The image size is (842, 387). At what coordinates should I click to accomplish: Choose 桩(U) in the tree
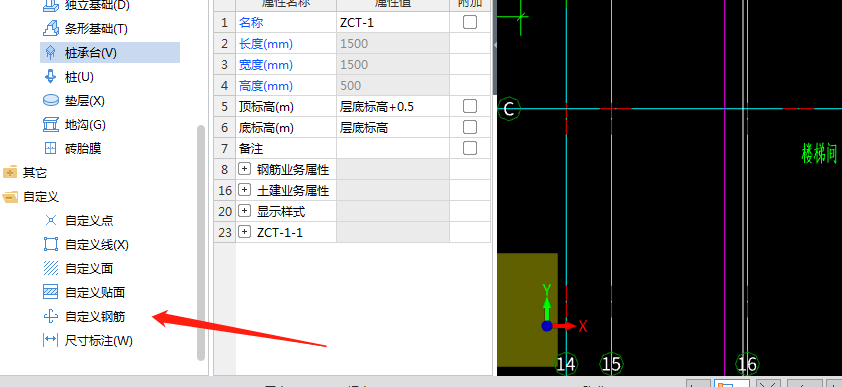79,77
